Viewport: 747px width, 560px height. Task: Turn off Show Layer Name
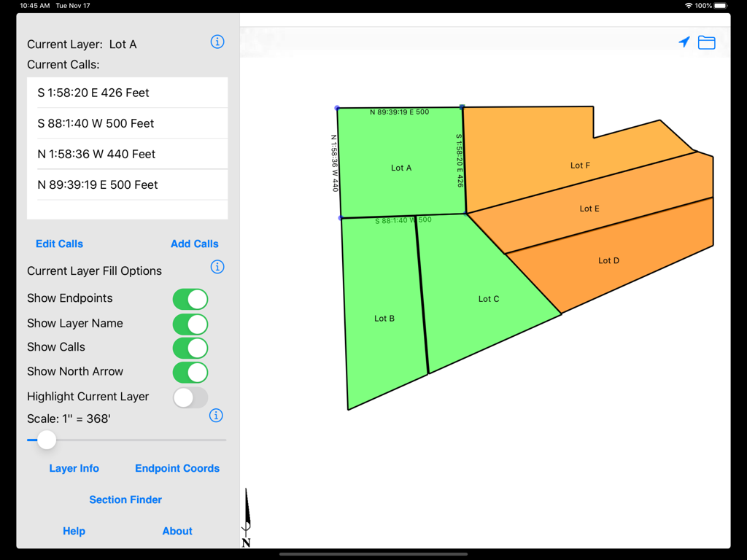click(190, 324)
